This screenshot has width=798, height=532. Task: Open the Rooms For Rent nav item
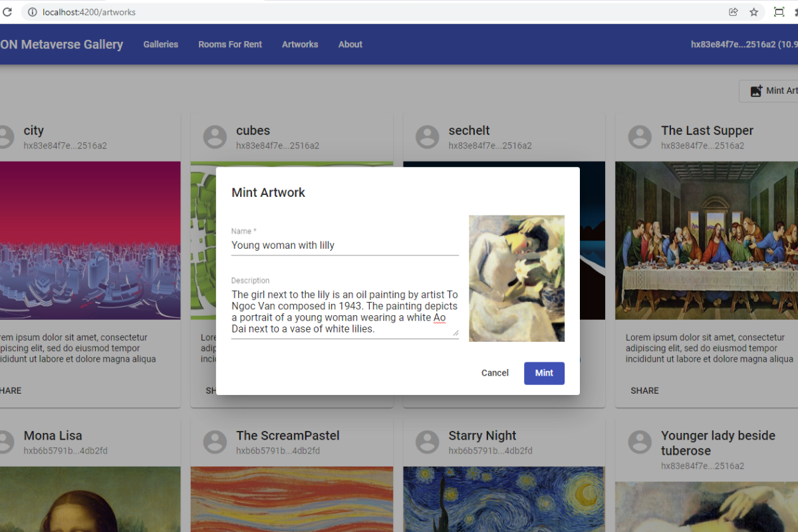(230, 45)
